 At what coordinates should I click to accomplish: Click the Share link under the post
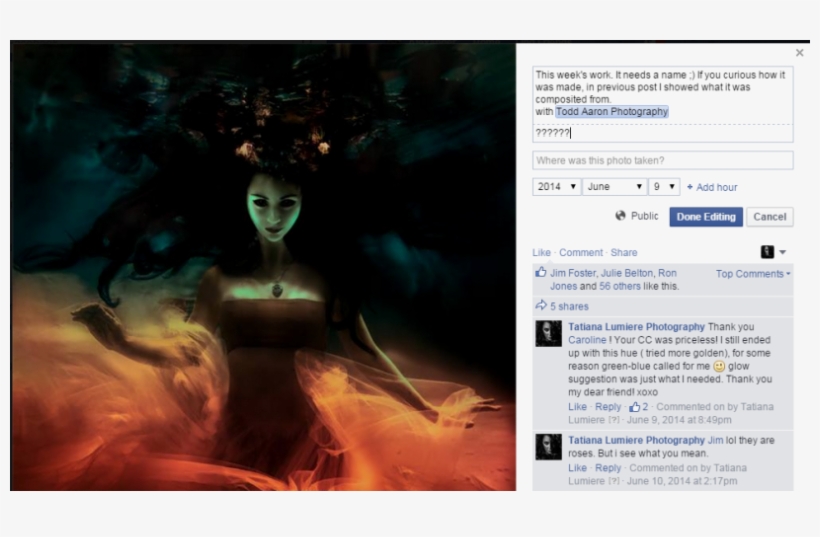(x=624, y=253)
